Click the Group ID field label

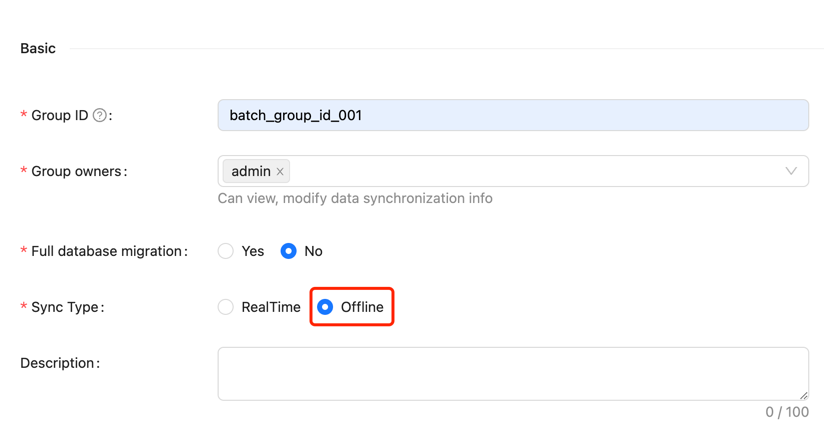tap(59, 115)
